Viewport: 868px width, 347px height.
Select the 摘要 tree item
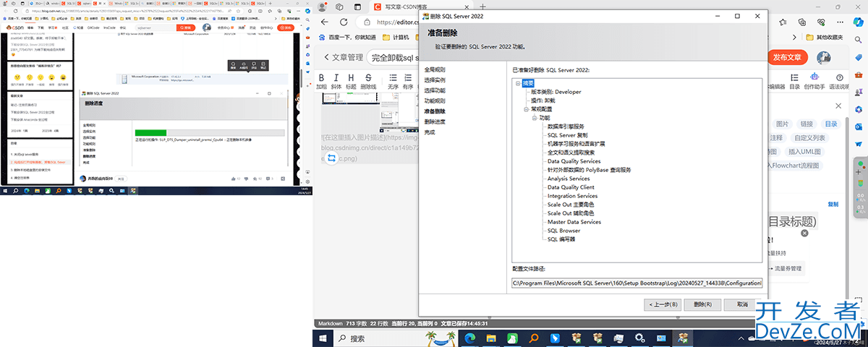coord(528,82)
